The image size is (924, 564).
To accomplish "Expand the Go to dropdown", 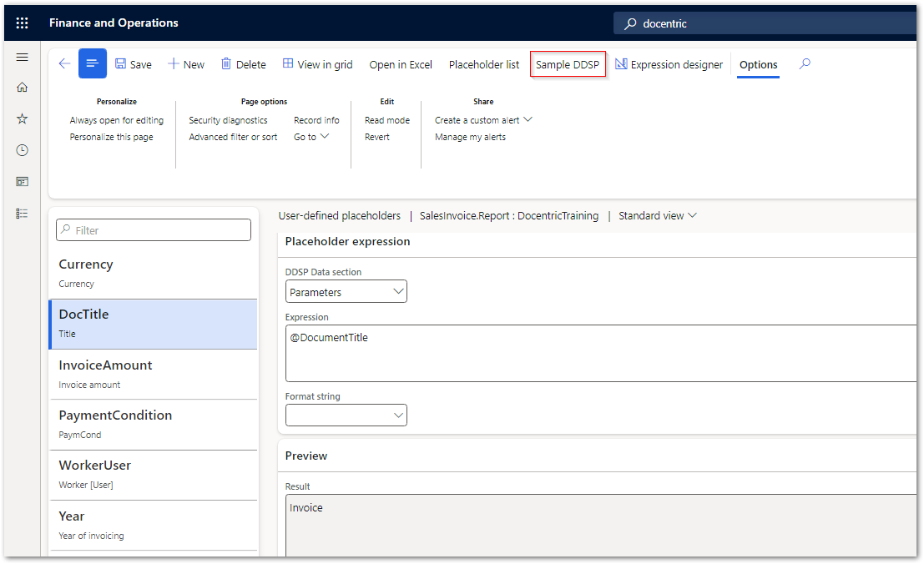I will [311, 137].
